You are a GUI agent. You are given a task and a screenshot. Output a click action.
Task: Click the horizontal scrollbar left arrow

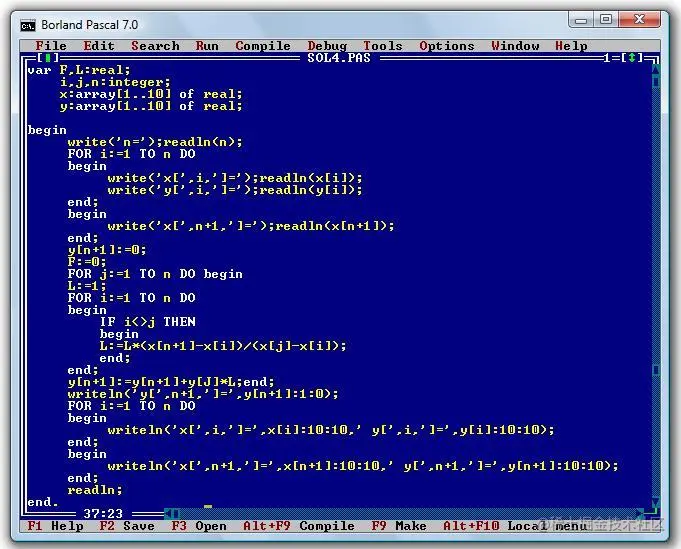tap(168, 514)
